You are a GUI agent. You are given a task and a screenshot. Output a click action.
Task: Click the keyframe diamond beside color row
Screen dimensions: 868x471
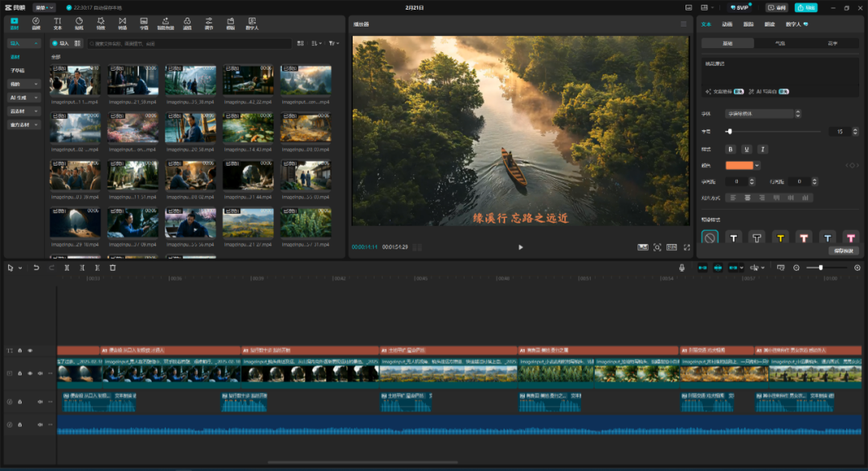[852, 166]
